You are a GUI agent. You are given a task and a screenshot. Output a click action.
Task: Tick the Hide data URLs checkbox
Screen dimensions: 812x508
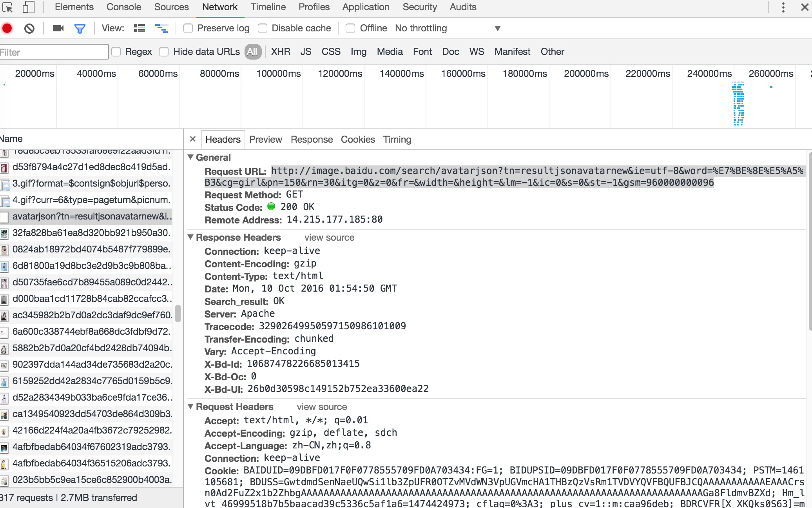[x=164, y=52]
